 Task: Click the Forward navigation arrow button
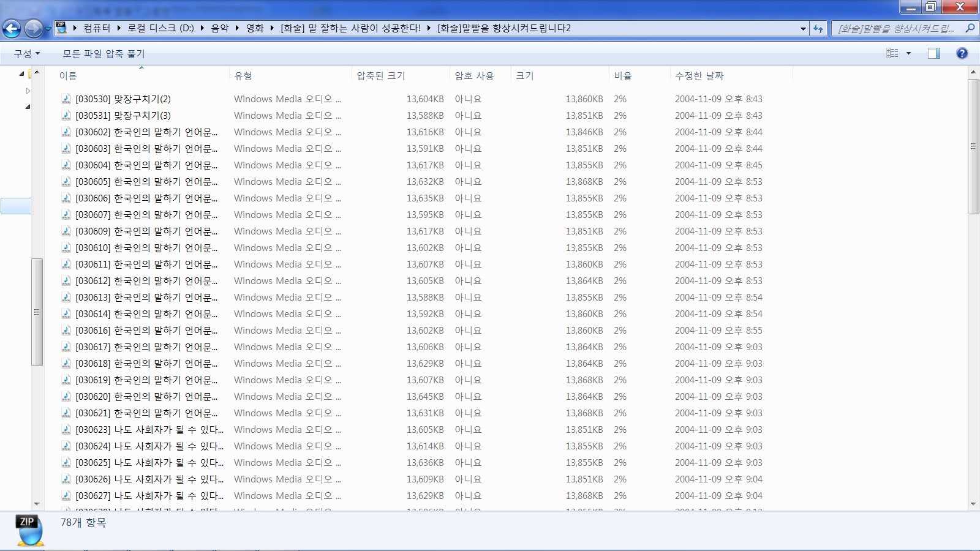[34, 28]
